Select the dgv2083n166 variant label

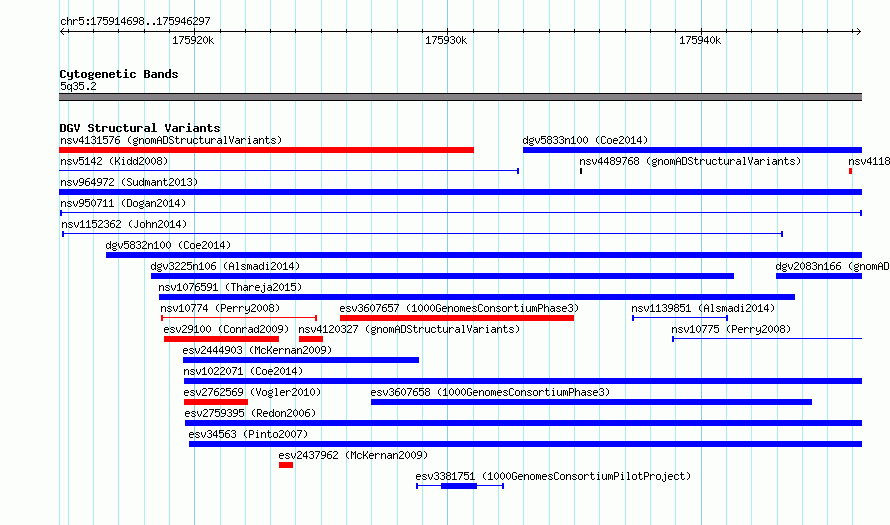833,266
